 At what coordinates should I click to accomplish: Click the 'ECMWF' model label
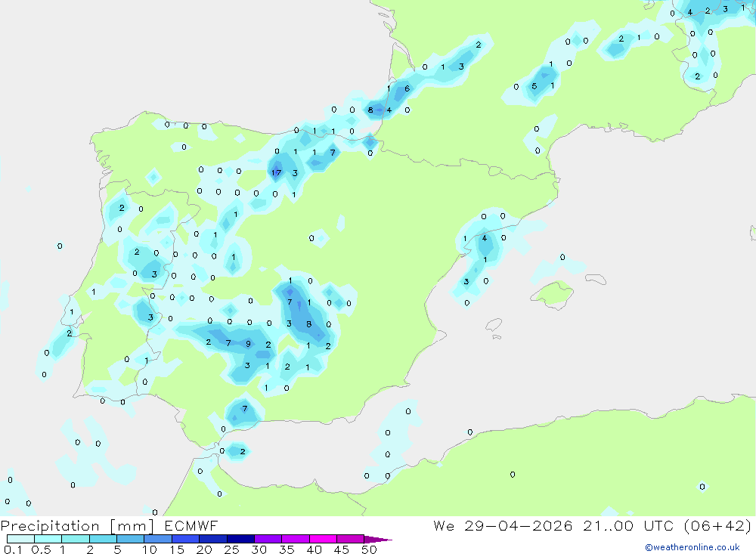coord(191,526)
